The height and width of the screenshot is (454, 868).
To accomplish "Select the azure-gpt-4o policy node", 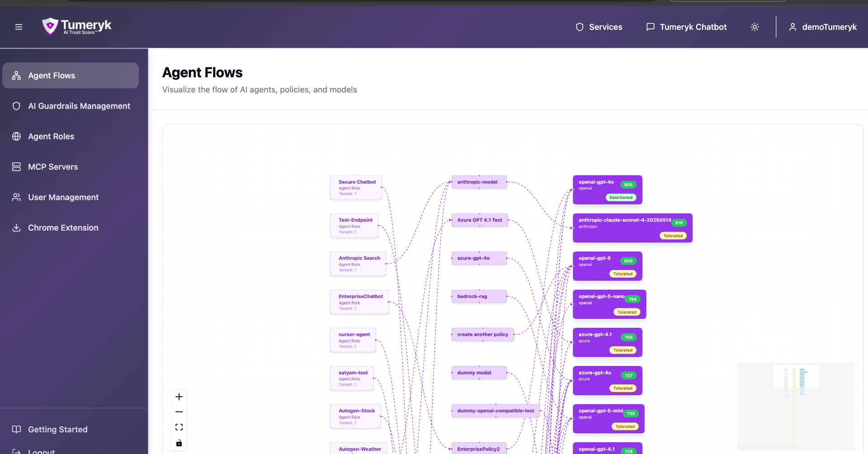I will point(479,258).
